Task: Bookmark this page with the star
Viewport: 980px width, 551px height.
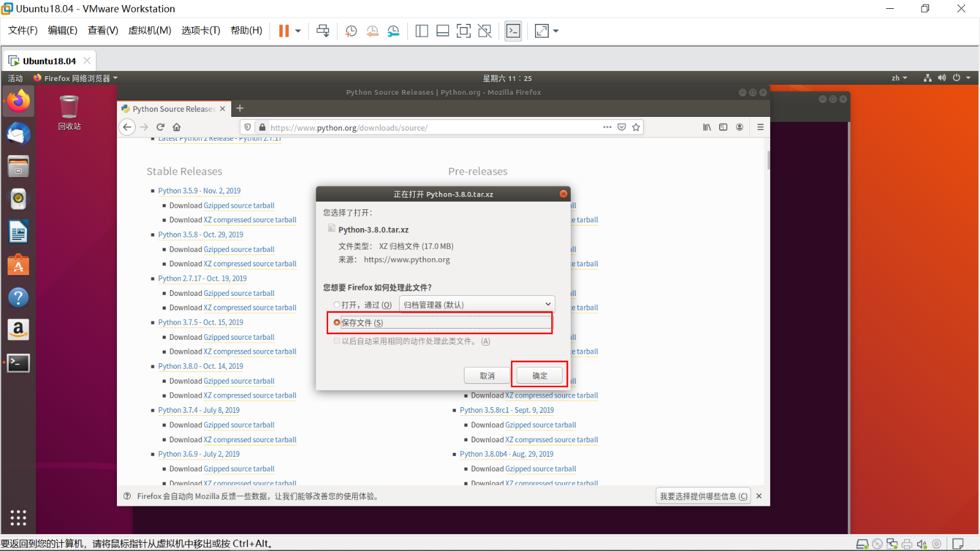Action: (x=636, y=127)
